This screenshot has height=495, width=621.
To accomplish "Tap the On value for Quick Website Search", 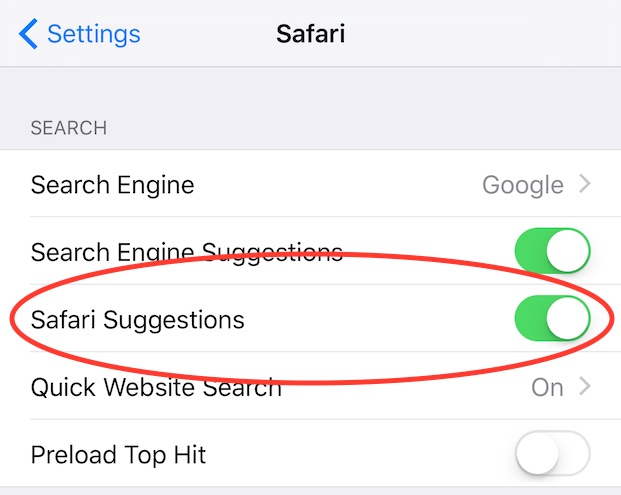I will pos(547,387).
